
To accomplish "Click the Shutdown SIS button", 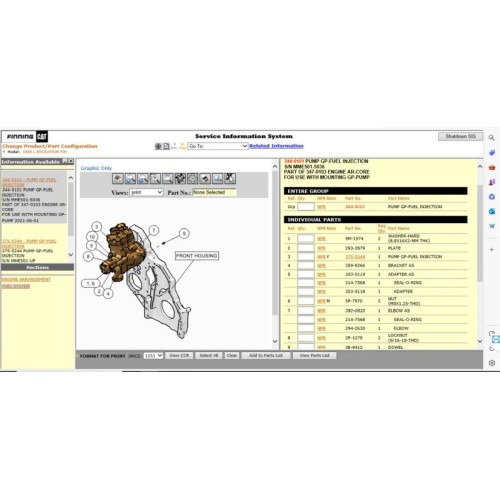I will [460, 136].
